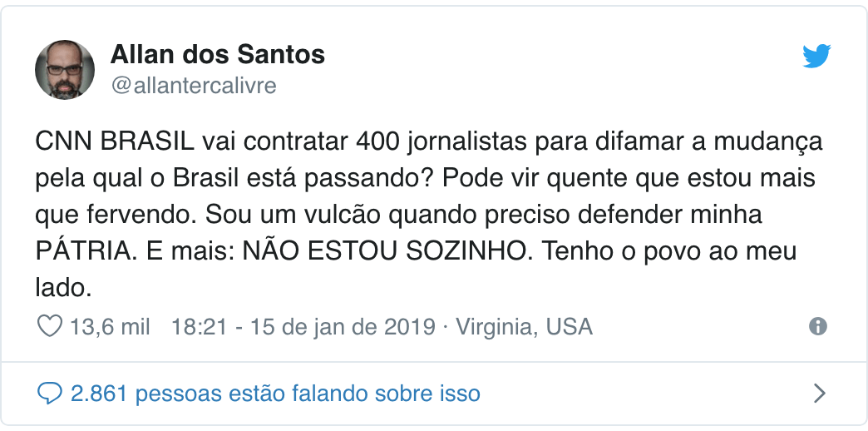868x431 pixels.
Task: Click the word "PÁTRIA" in the tweet
Action: [x=76, y=251]
